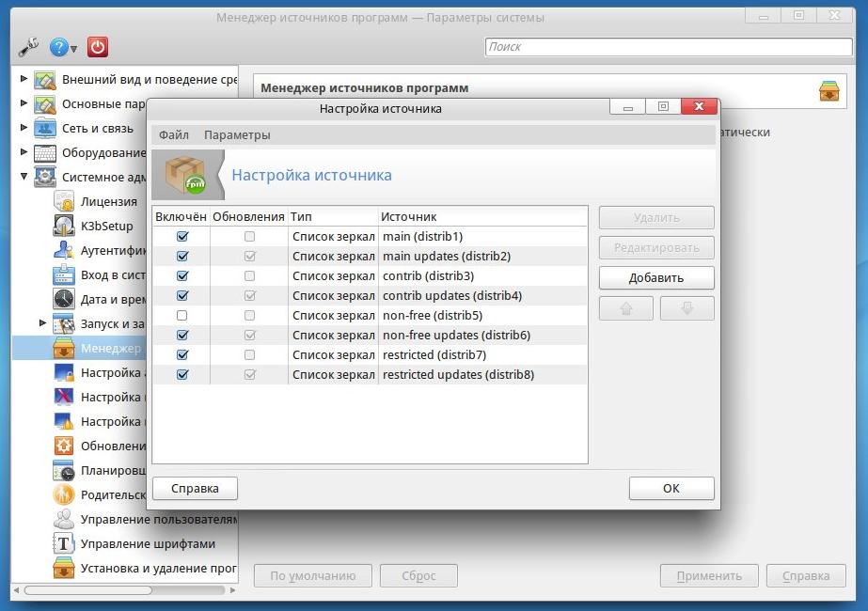Expand Запуск и завершение tree arrow
The image size is (868, 611).
(42, 322)
